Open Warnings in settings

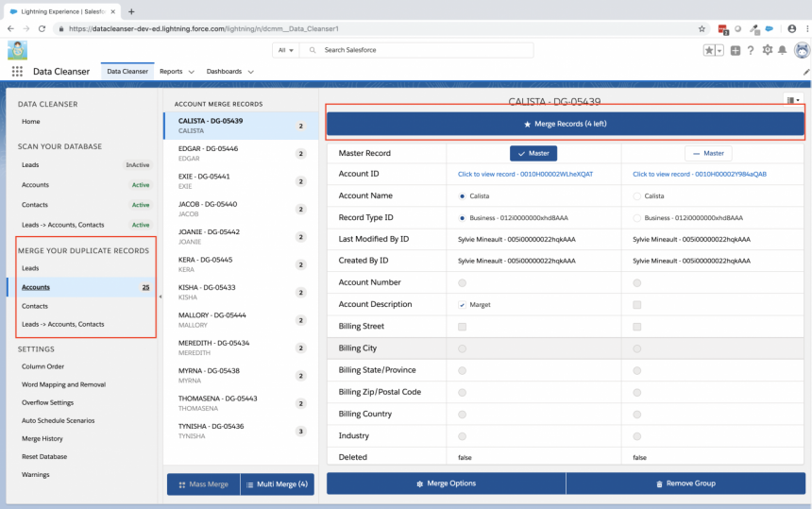pyautogui.click(x=36, y=475)
